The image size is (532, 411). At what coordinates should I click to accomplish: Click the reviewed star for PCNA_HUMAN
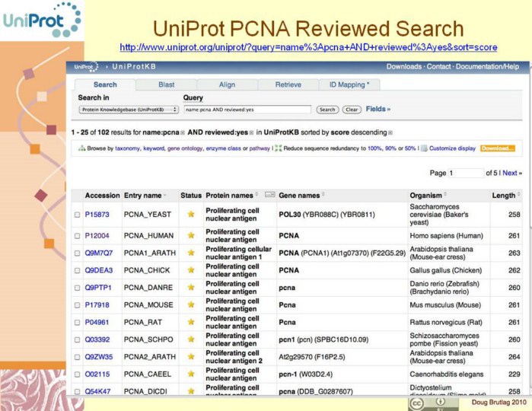(191, 235)
